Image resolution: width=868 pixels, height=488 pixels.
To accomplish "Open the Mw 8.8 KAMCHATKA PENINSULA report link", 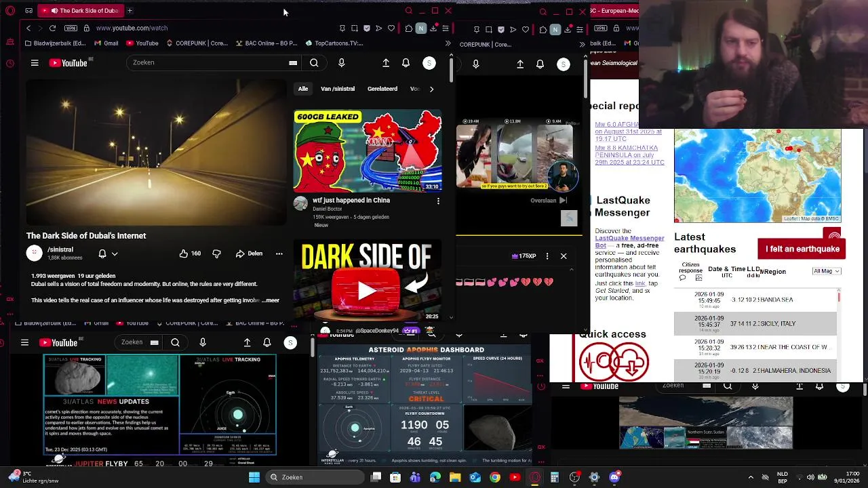I will click(629, 155).
